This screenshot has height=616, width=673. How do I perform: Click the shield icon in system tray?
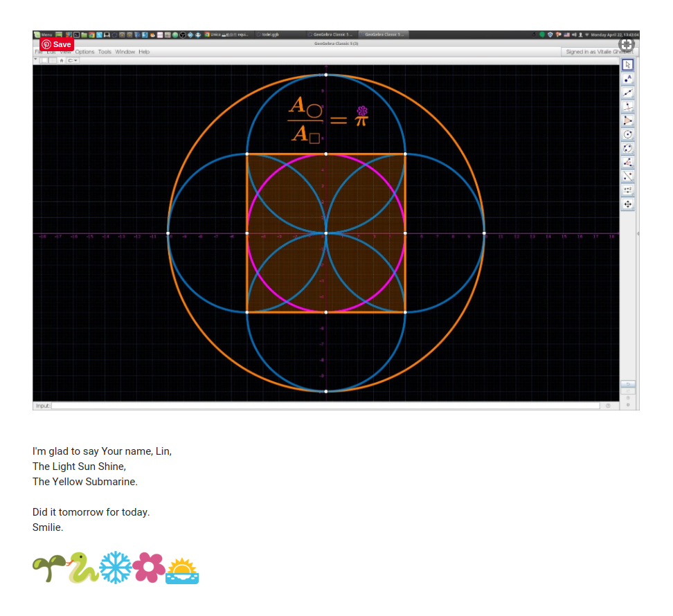(550, 35)
